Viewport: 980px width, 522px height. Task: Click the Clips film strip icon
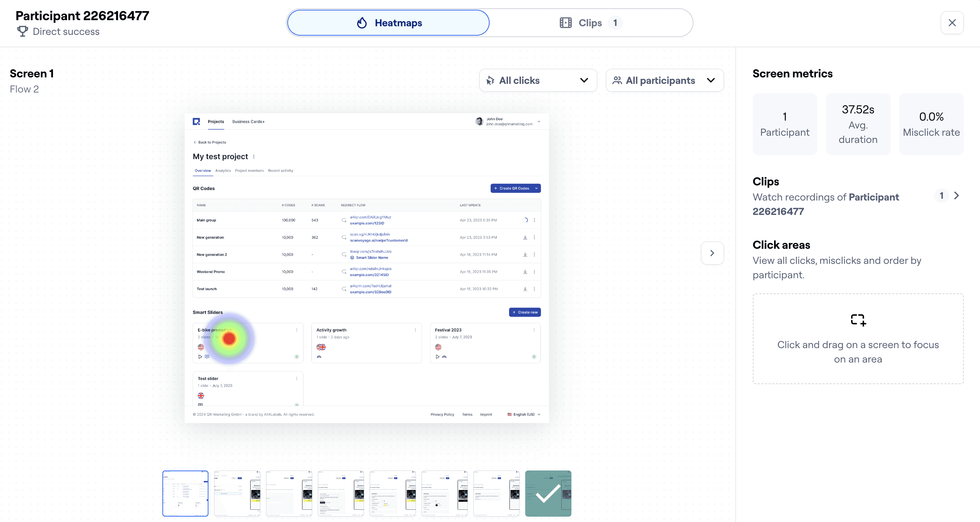coord(565,23)
